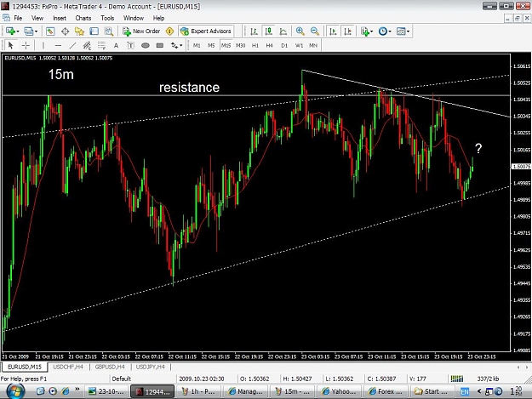Expand the Templates dropdown arrow
This screenshot has height=399, width=532.
409,31
